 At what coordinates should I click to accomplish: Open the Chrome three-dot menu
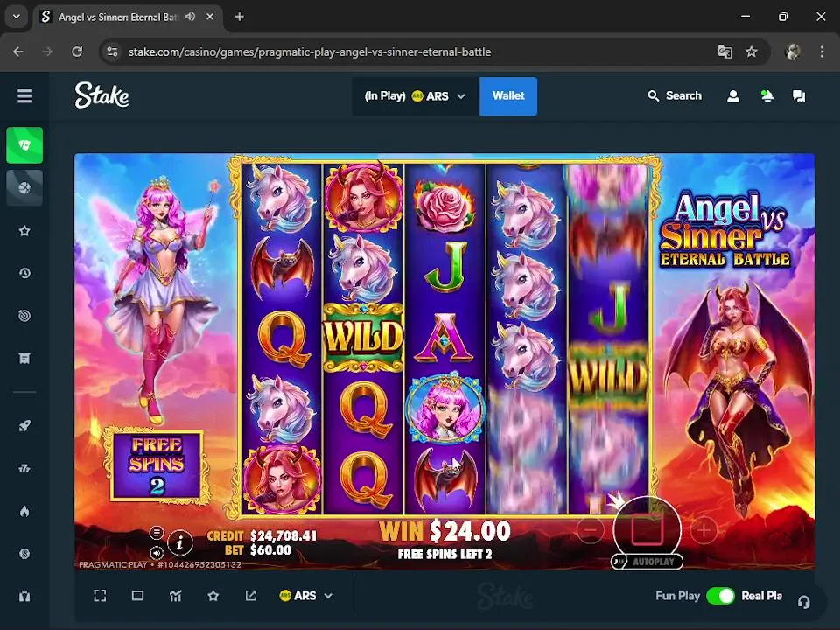pos(822,52)
